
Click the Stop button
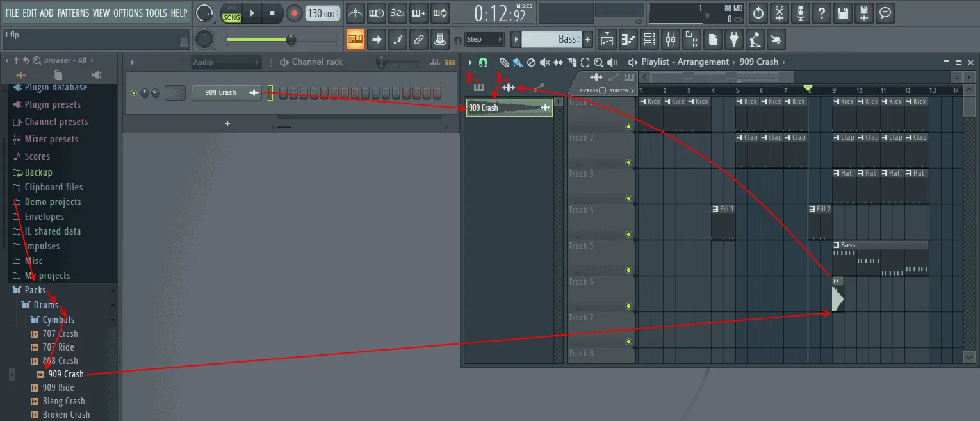272,13
